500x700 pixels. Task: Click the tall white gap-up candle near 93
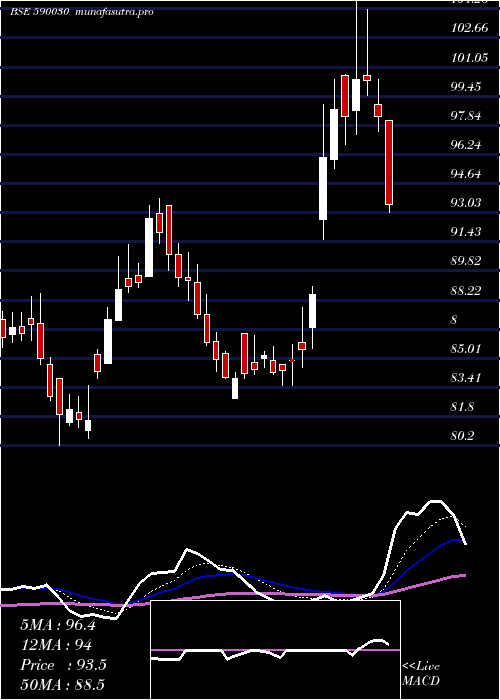point(323,188)
